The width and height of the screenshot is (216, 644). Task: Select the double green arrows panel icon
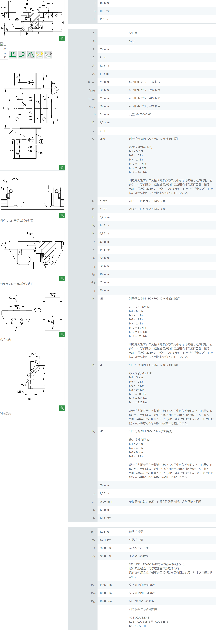30,55
